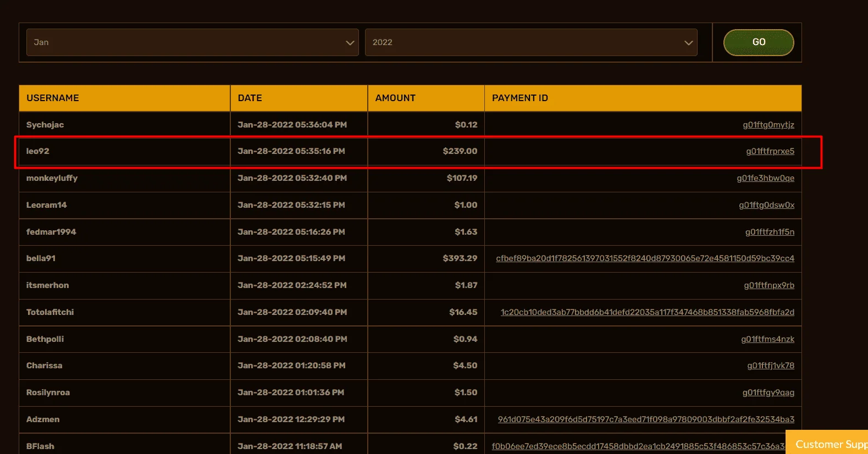Screen dimensions: 868x454
Task: Click date Jan-28-2022 05:15:49 PM
Action: pos(291,258)
